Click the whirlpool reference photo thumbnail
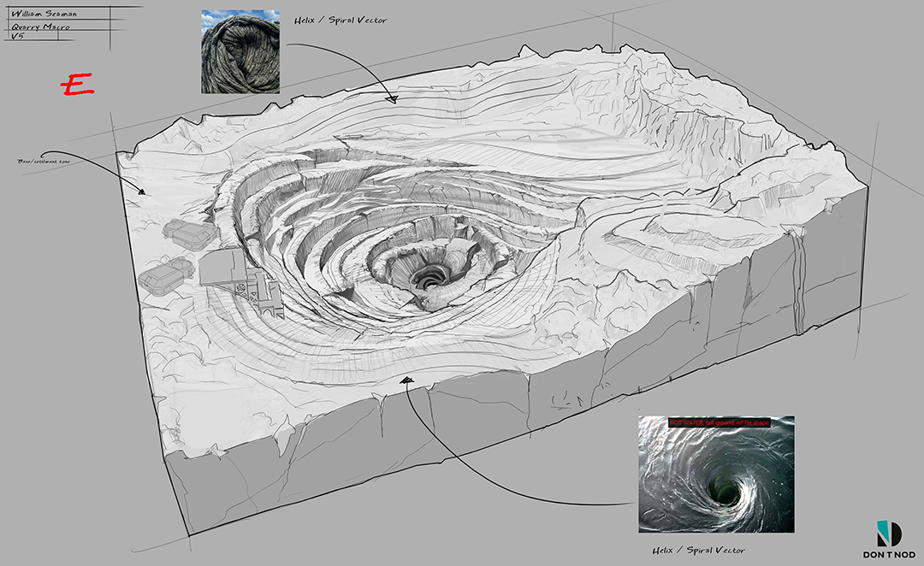924x566 pixels. (716, 475)
